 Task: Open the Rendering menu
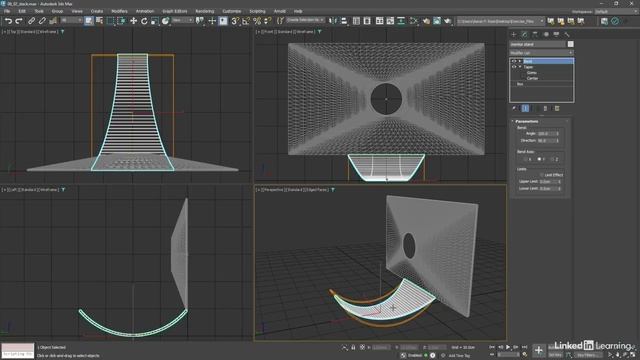click(x=204, y=11)
